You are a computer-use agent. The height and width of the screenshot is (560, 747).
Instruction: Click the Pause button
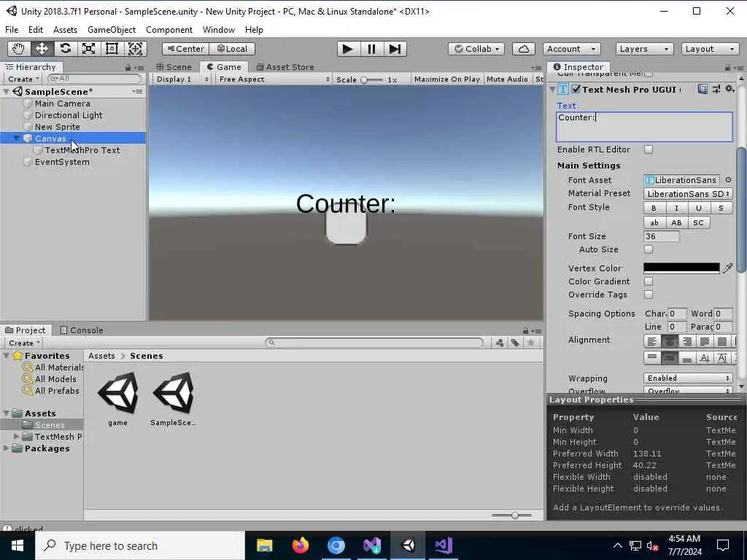pos(371,49)
